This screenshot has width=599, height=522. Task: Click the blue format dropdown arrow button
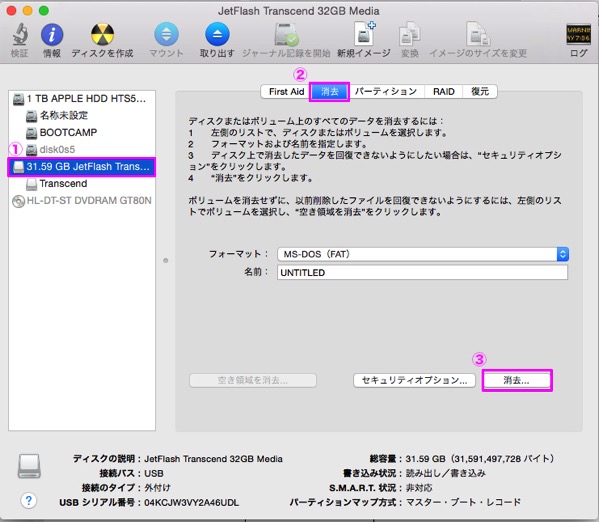562,254
